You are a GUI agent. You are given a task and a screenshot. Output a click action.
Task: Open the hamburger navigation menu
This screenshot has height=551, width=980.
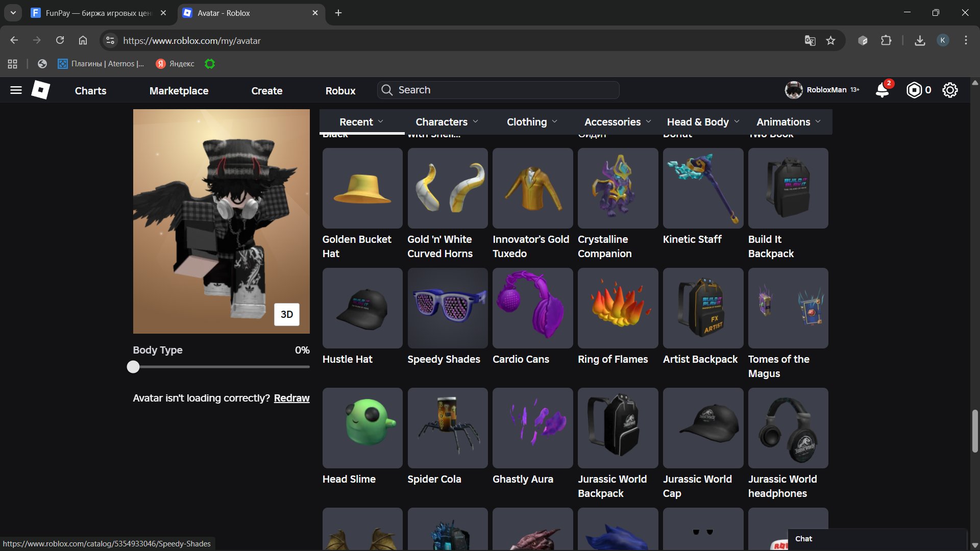pyautogui.click(x=16, y=90)
